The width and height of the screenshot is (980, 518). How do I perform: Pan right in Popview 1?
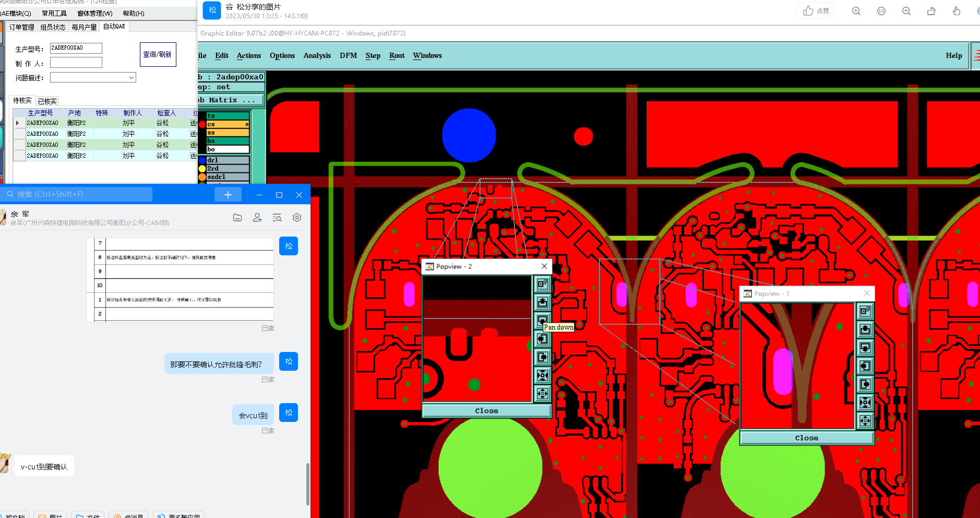[x=865, y=384]
